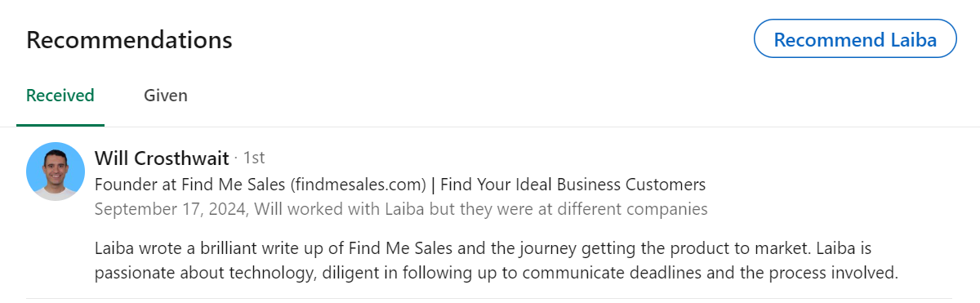This screenshot has width=980, height=303.
Task: Open Will Crosthwait's profile photo
Action: [x=56, y=172]
